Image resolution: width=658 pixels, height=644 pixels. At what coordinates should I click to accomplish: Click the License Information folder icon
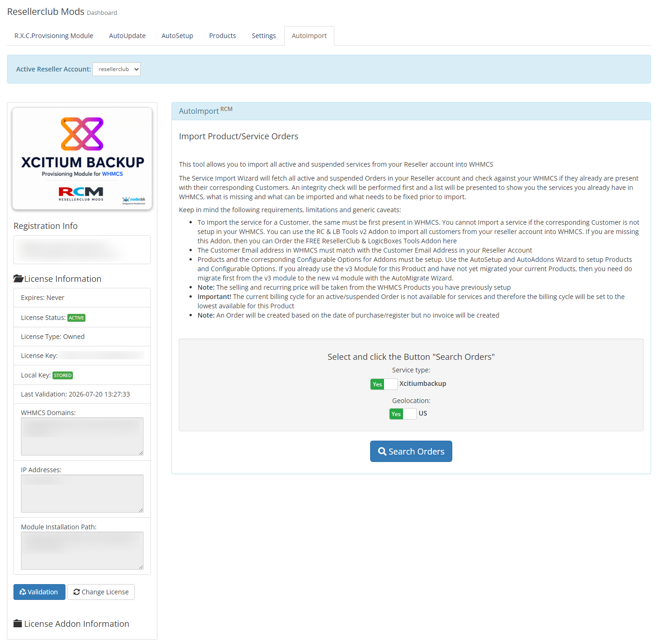tap(18, 279)
